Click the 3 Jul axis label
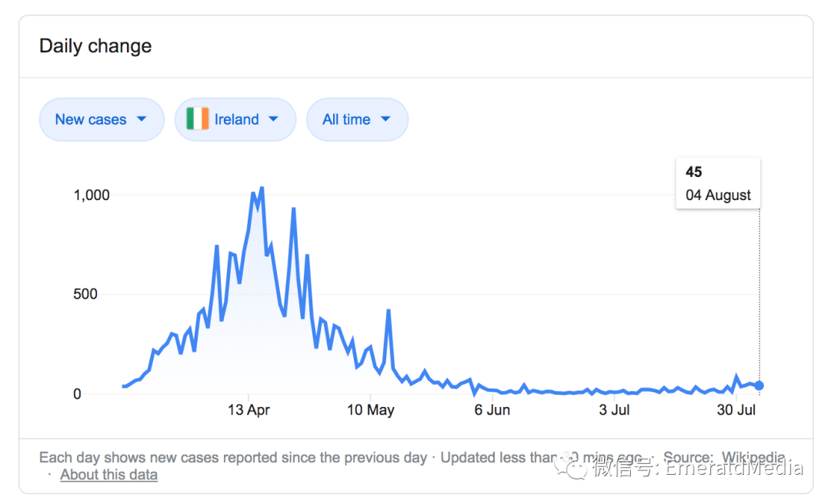Viewport: 831px width, 504px height. click(614, 409)
